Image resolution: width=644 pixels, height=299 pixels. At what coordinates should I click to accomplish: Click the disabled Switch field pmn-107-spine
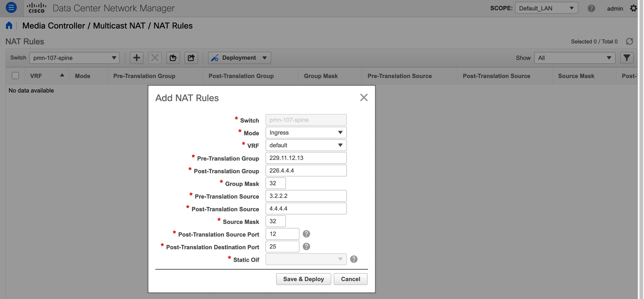[306, 120]
